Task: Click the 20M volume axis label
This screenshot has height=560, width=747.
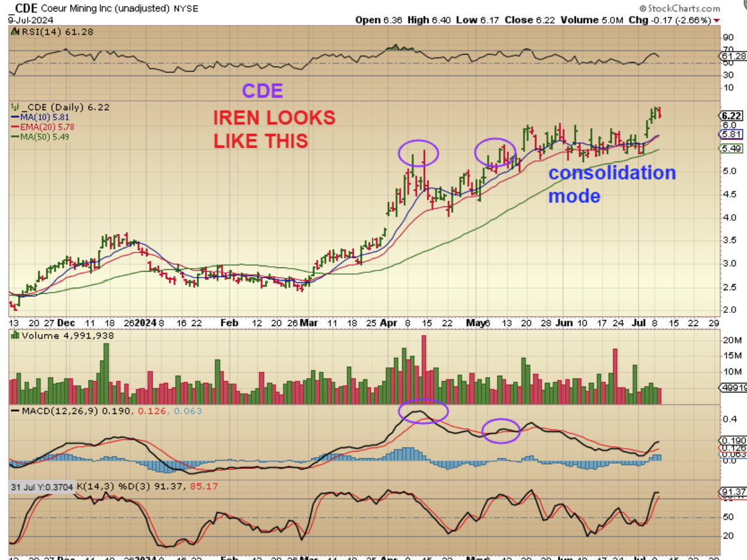Action: pyautogui.click(x=733, y=340)
